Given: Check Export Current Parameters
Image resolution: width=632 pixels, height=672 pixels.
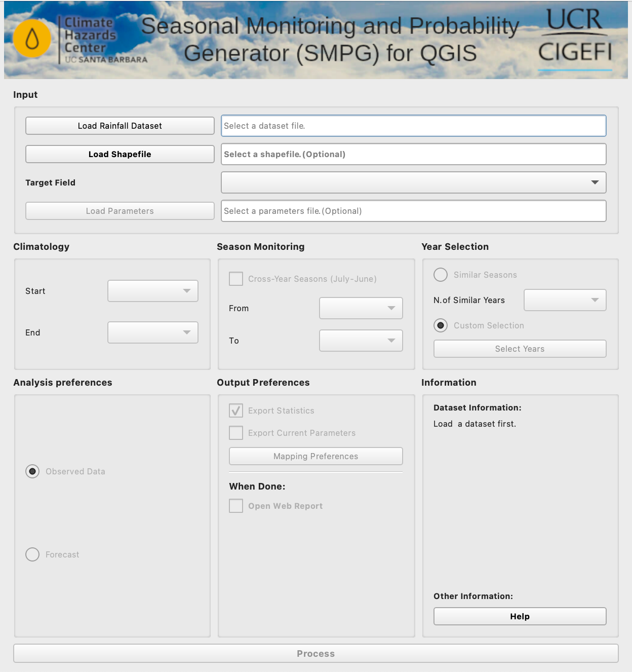Looking at the screenshot, I should tap(235, 433).
